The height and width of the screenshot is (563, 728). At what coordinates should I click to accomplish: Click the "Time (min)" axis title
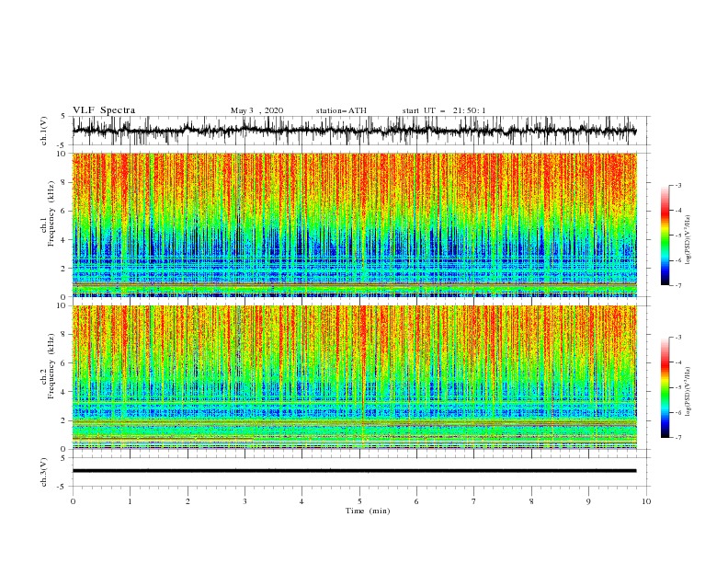(x=368, y=511)
